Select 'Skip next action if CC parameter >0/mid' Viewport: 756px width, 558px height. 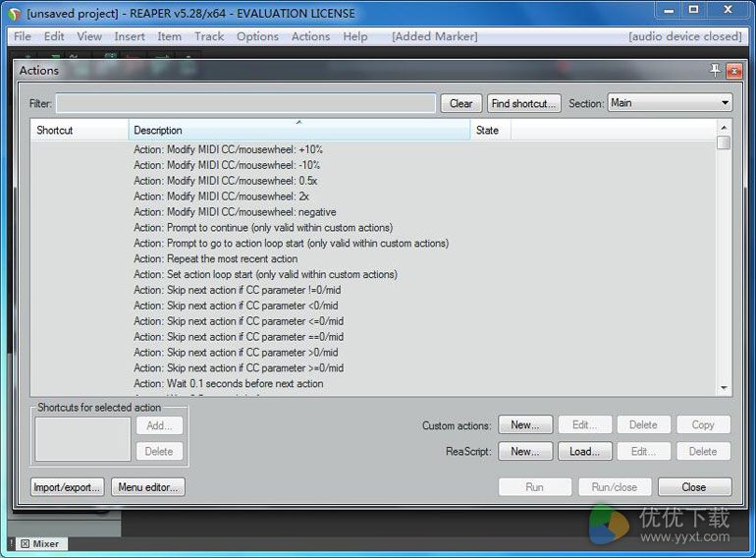(x=236, y=352)
